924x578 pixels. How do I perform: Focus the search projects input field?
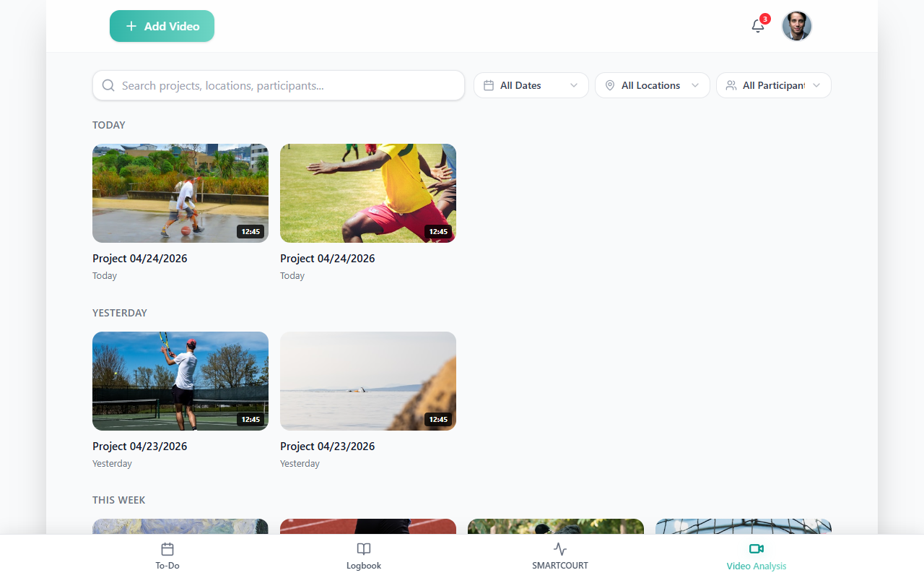(x=279, y=85)
